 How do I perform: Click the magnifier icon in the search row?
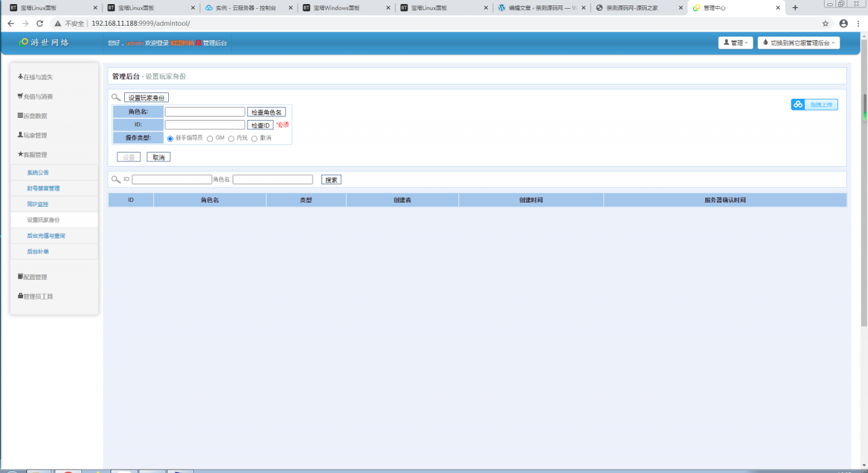pos(116,180)
